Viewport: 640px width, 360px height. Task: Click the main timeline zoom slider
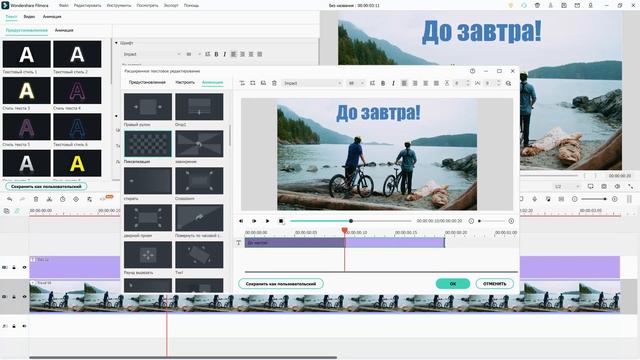(x=594, y=199)
